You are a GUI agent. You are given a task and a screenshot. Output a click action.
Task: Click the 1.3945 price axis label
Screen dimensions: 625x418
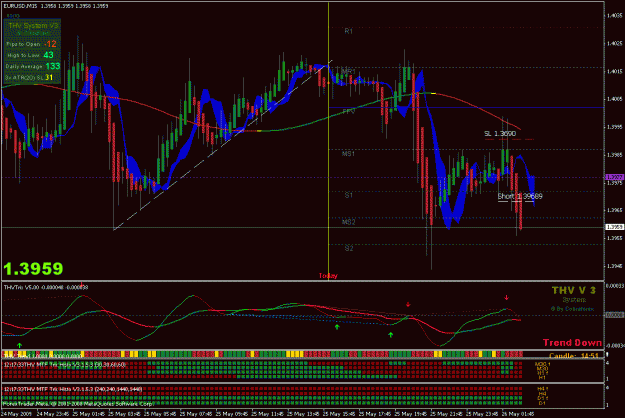pyautogui.click(x=614, y=266)
